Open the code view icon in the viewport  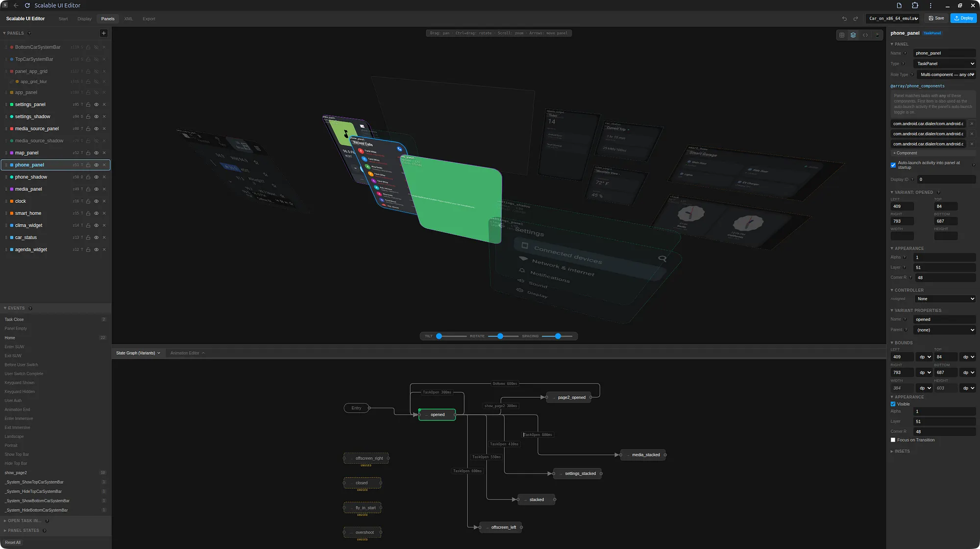(865, 35)
